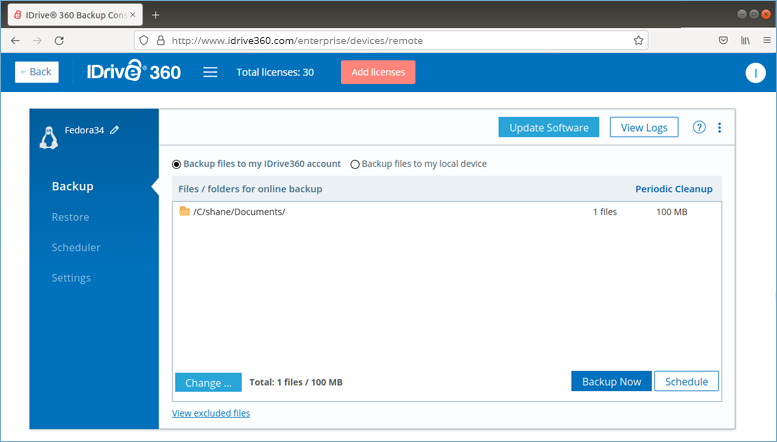The image size is (777, 442).
Task: Open the IDrive 360 navigation hamburger menu
Action: coord(210,72)
